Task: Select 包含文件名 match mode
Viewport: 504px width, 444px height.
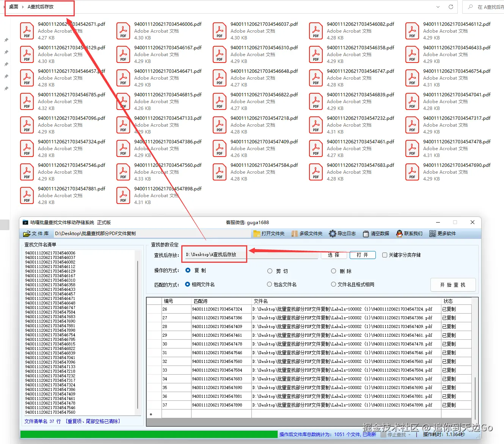Action: click(x=269, y=284)
